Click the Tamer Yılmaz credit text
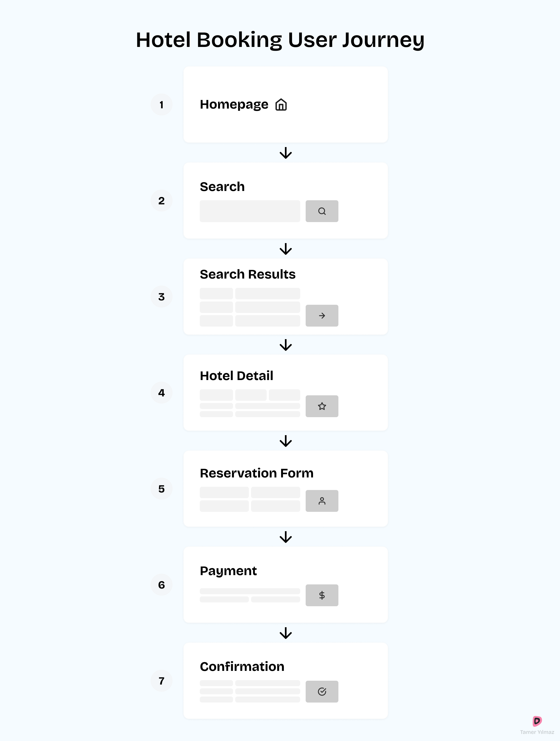560x741 pixels. (537, 732)
